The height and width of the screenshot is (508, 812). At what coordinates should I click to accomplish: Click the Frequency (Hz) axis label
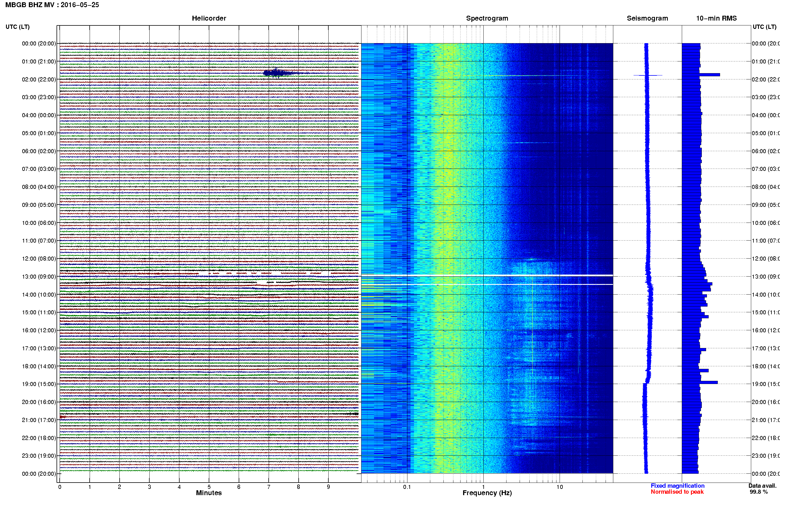487,493
